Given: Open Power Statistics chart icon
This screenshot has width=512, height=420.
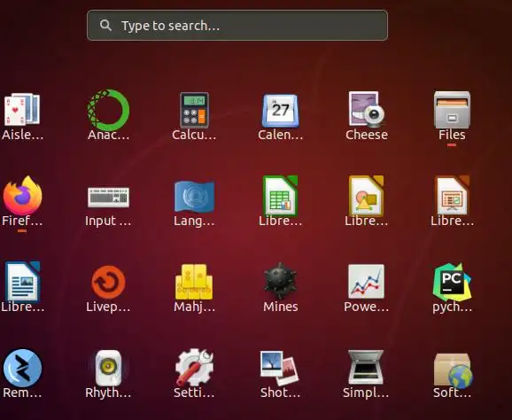Looking at the screenshot, I should (367, 281).
